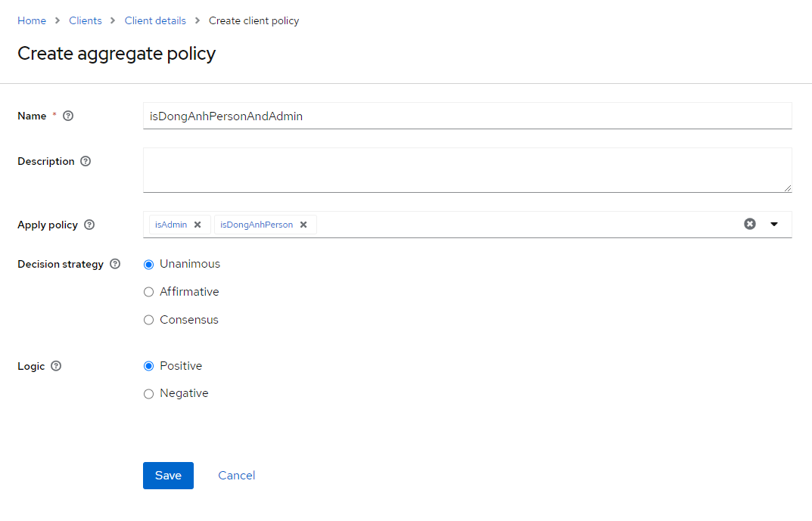
Task: Click the help icon next to Name
Action: click(68, 116)
